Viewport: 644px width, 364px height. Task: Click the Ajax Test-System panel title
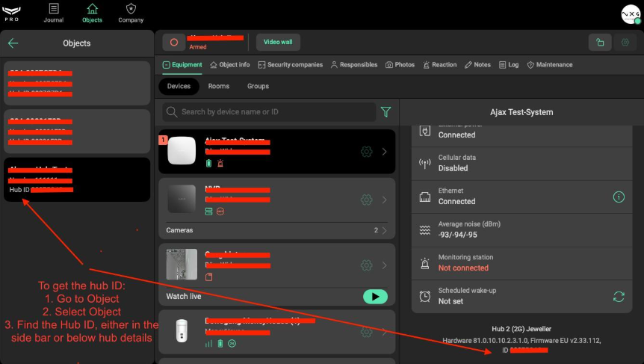(x=521, y=112)
